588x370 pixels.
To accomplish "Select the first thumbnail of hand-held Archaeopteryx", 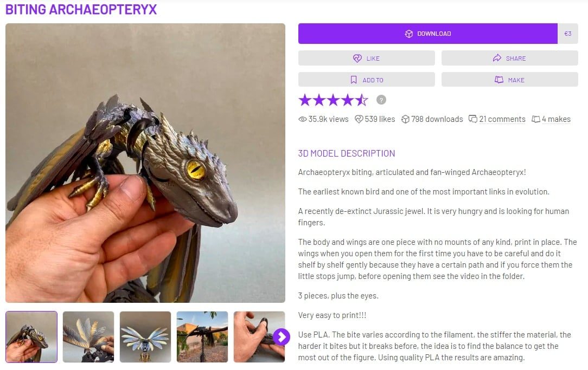I will [31, 336].
